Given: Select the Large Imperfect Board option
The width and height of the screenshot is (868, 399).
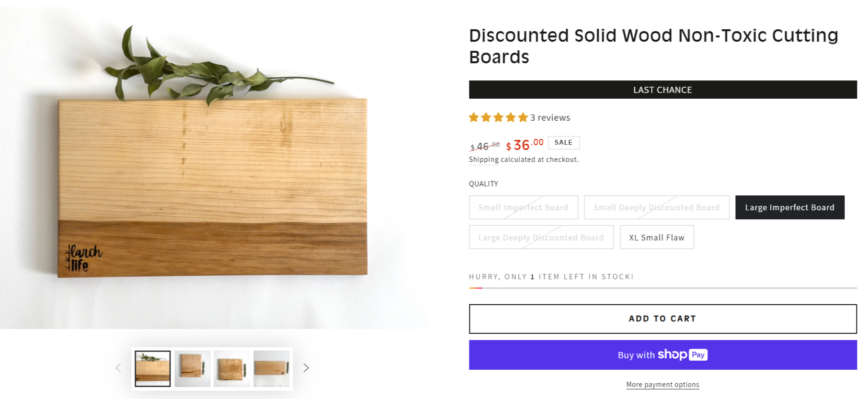Looking at the screenshot, I should pos(789,207).
